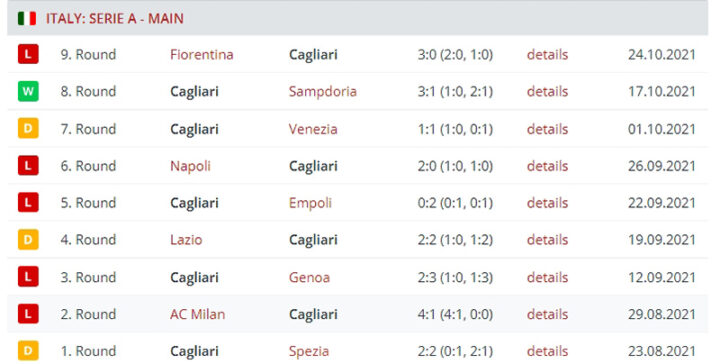
Task: Open the ITALY: SERIE A - MAIN header link
Action: [114, 19]
